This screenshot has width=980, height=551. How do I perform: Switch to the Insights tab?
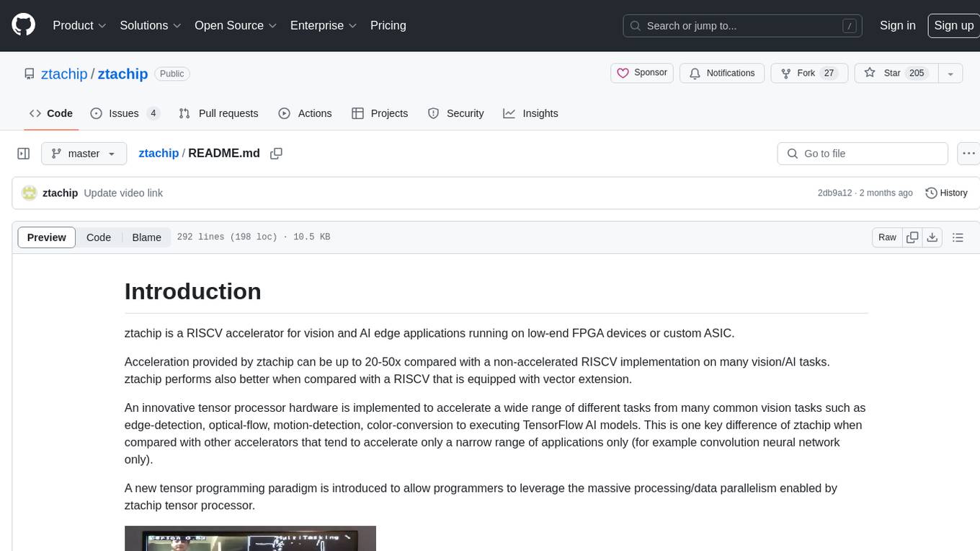tap(530, 113)
